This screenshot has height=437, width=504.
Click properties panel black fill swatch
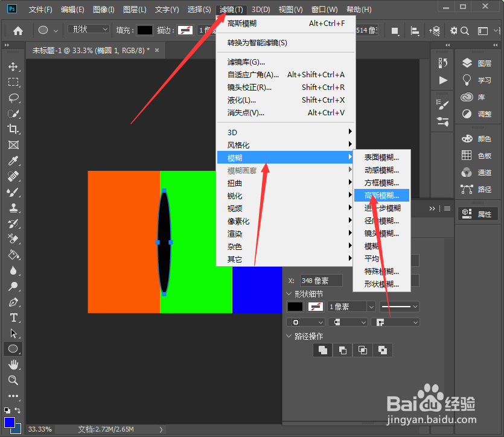point(295,307)
